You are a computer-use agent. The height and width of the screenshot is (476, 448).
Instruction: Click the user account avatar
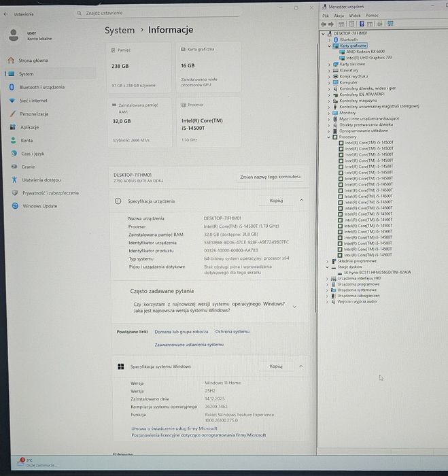[14, 35]
